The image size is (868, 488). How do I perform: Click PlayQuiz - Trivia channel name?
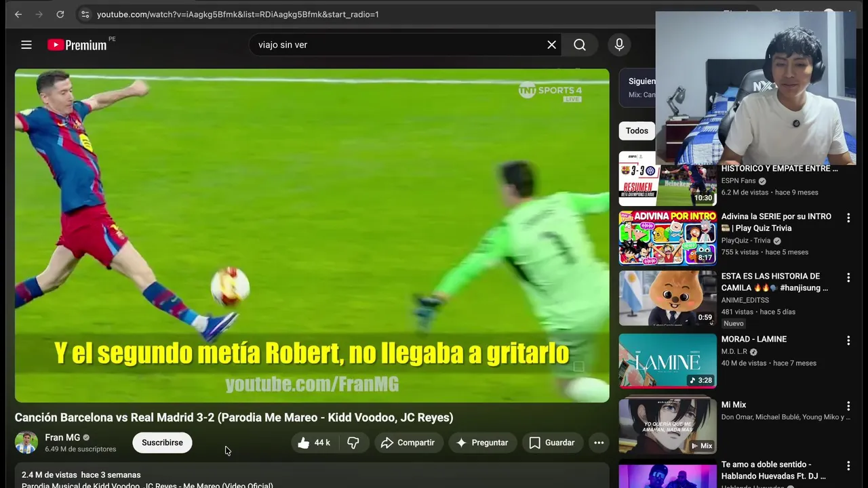click(x=746, y=241)
